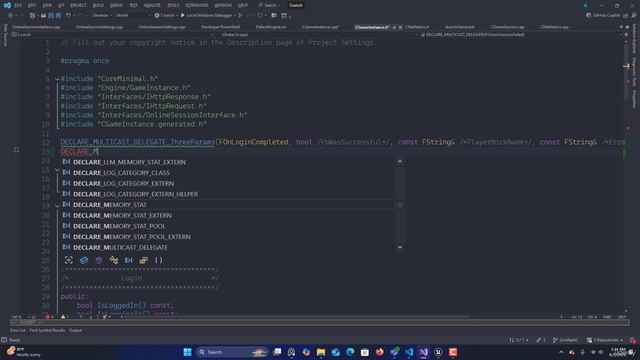Switch to Developer PowerShell tab
The height and width of the screenshot is (360, 640).
pos(220,27)
